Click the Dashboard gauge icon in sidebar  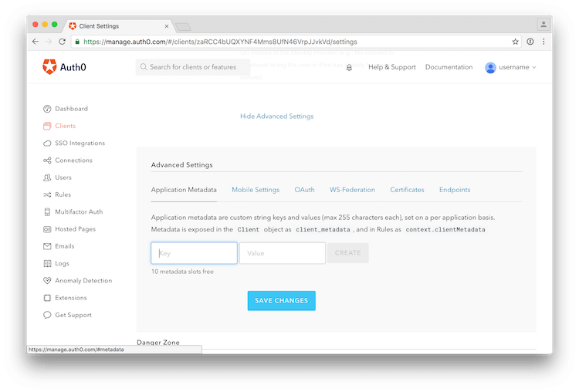point(47,109)
